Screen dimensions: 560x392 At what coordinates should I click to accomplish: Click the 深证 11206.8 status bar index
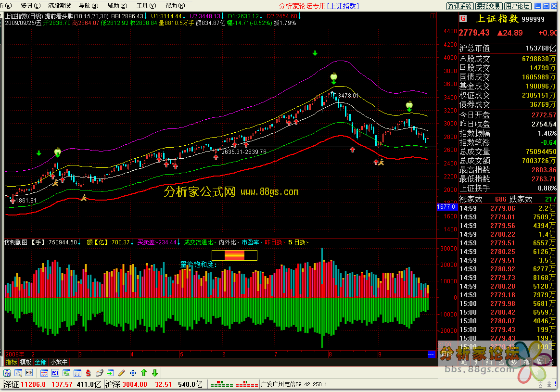point(25,384)
